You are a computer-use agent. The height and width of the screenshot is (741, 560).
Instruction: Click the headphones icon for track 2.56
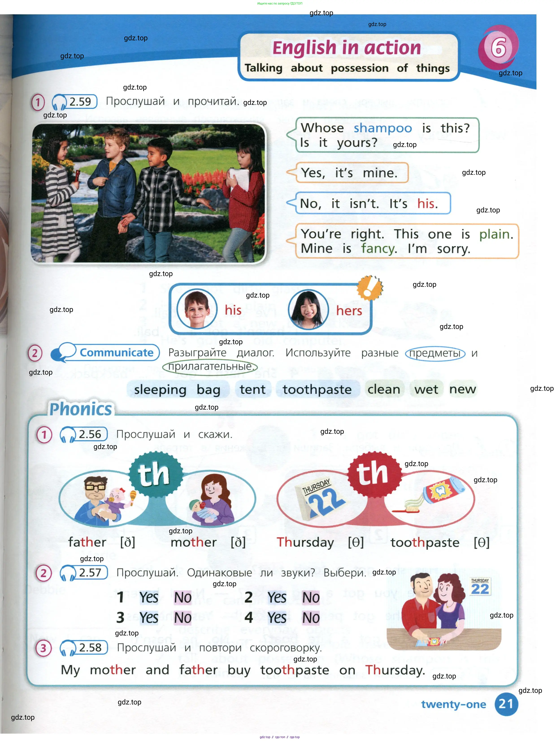[67, 435]
